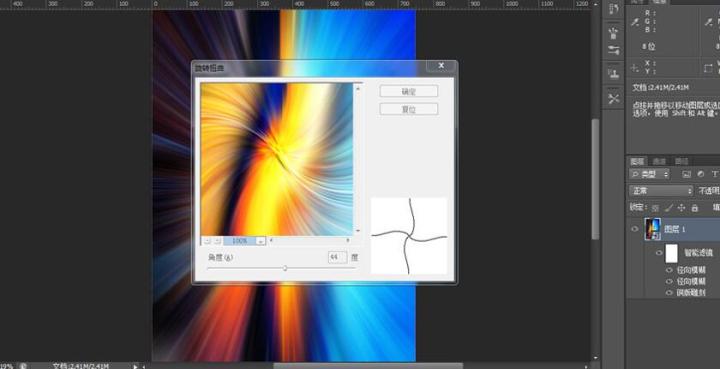Click the XY crosshair coordinate icon

[635, 68]
